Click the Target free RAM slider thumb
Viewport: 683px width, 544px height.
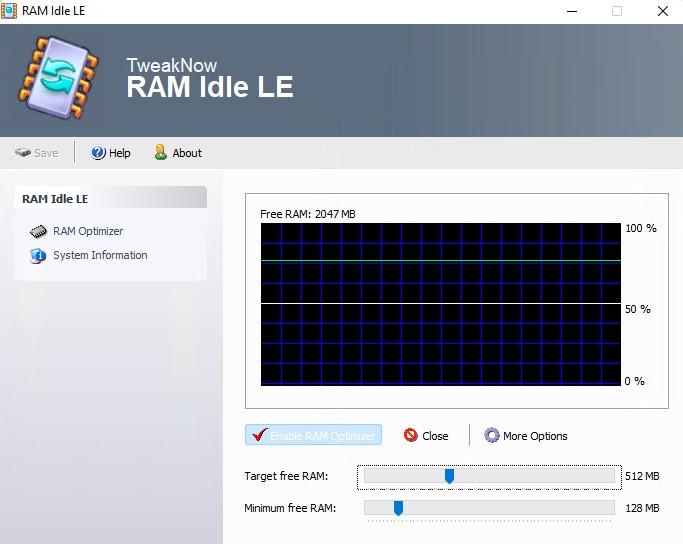tap(449, 476)
